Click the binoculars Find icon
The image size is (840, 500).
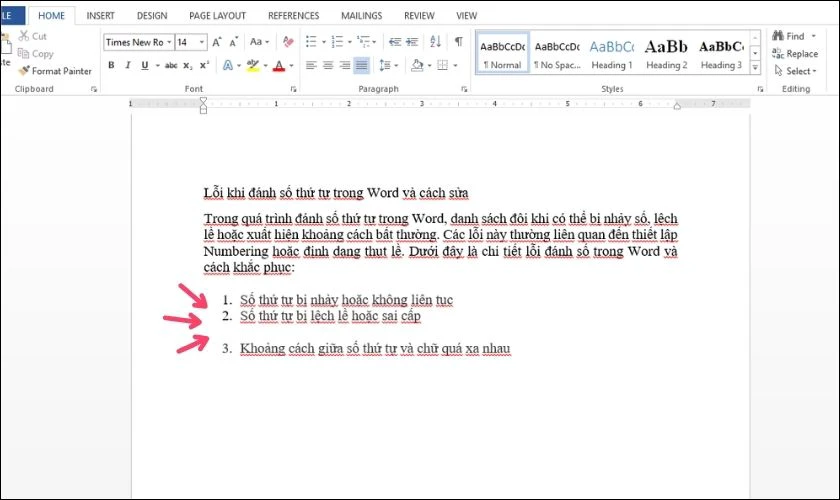click(778, 36)
